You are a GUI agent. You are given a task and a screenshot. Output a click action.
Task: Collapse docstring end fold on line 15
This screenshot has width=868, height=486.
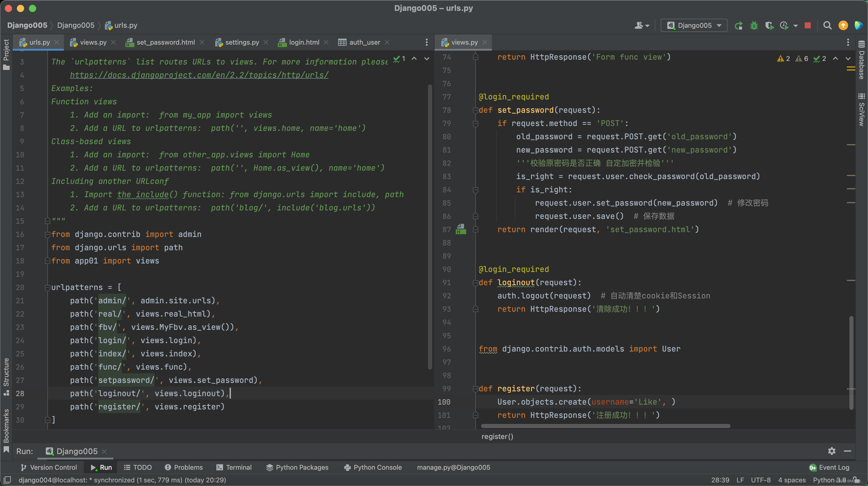(x=48, y=221)
